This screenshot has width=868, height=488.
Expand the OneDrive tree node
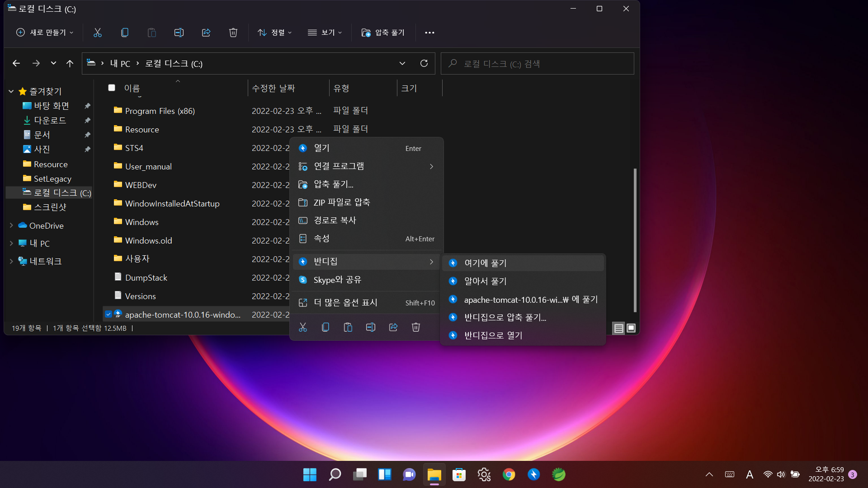click(x=11, y=225)
